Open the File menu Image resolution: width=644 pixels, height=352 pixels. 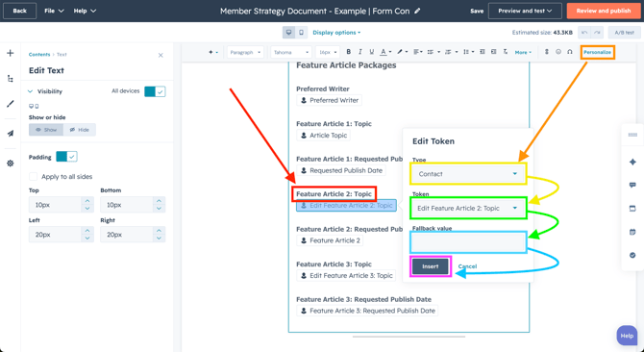54,12
